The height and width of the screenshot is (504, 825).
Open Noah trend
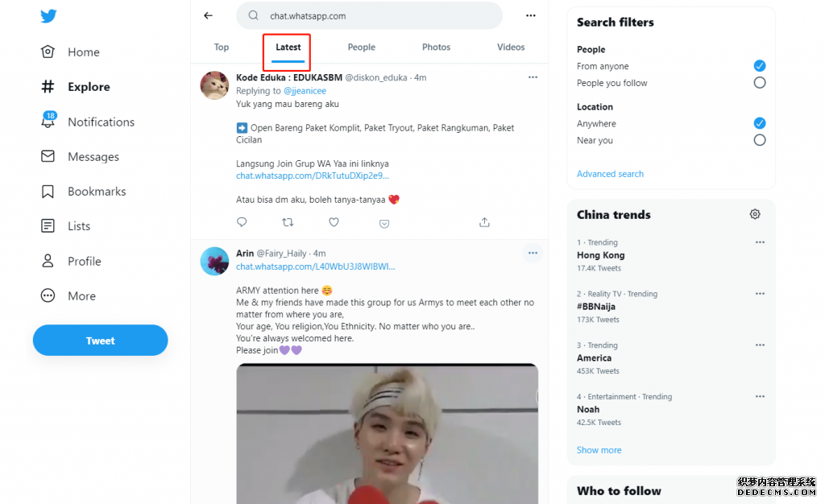coord(588,410)
